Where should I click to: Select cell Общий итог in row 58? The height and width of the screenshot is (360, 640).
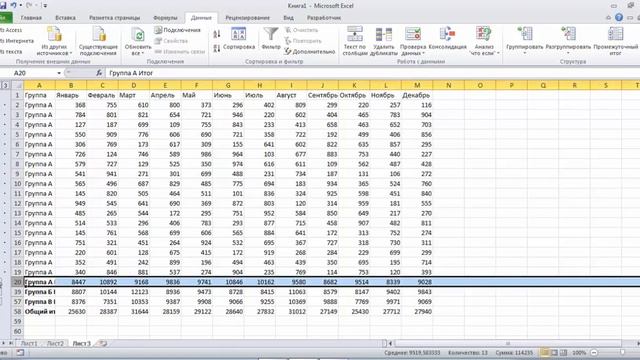click(40, 311)
